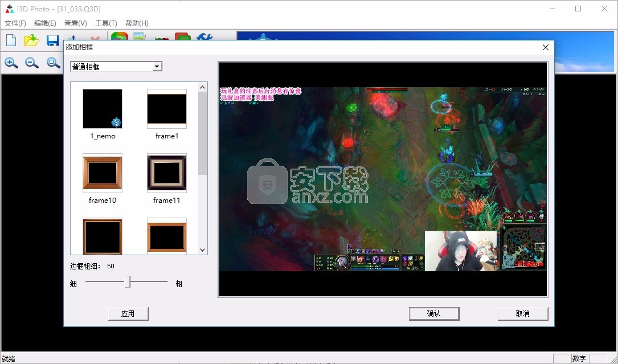Image resolution: width=618 pixels, height=364 pixels.
Task: Click the frame list scroll-down arrow
Action: point(203,250)
